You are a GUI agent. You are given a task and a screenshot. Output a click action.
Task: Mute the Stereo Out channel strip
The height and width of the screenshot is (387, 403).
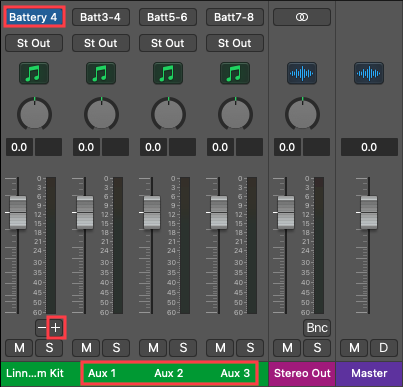287,348
